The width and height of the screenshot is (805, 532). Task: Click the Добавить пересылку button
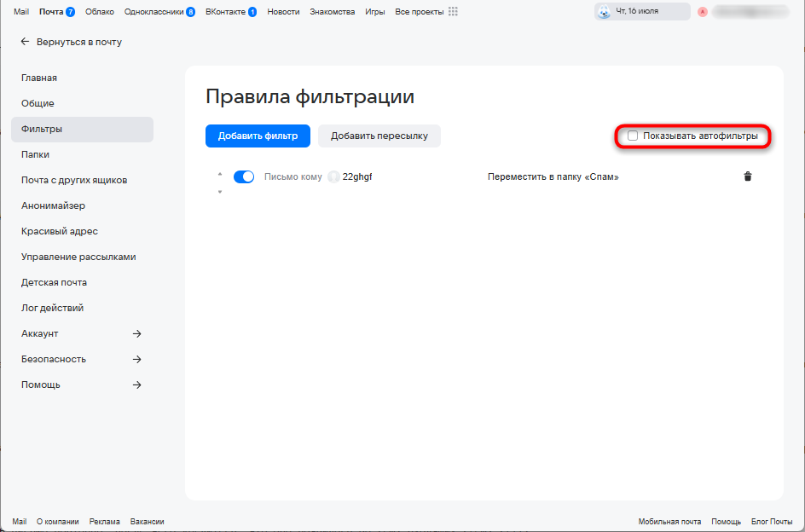[379, 136]
